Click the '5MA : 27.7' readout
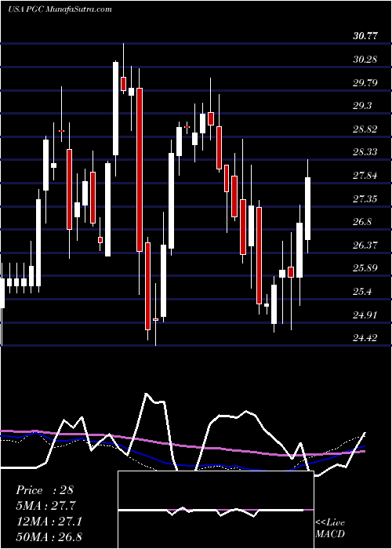The image size is (392, 549). (45, 506)
